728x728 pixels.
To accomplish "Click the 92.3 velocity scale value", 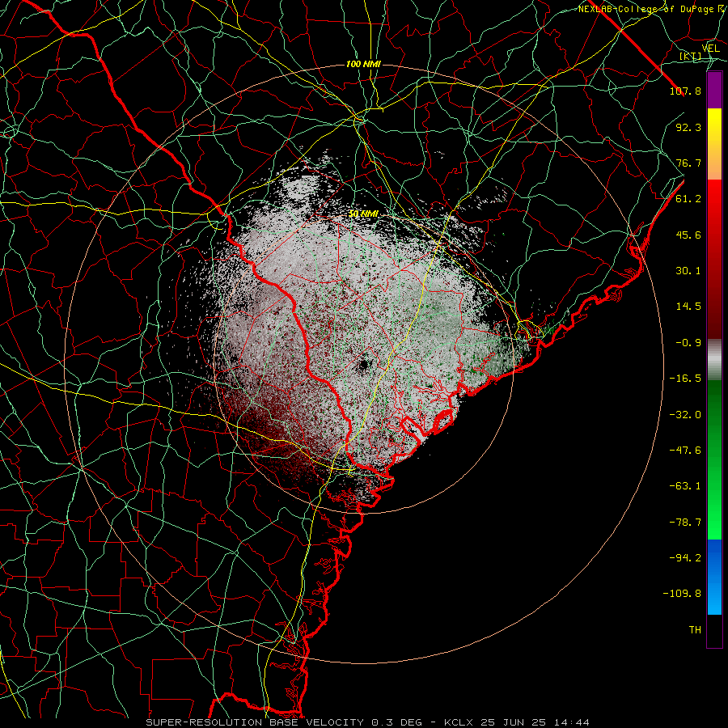I will (688, 127).
